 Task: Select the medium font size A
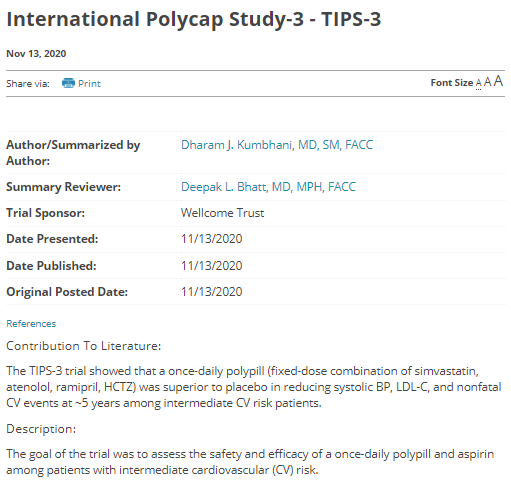coord(488,82)
